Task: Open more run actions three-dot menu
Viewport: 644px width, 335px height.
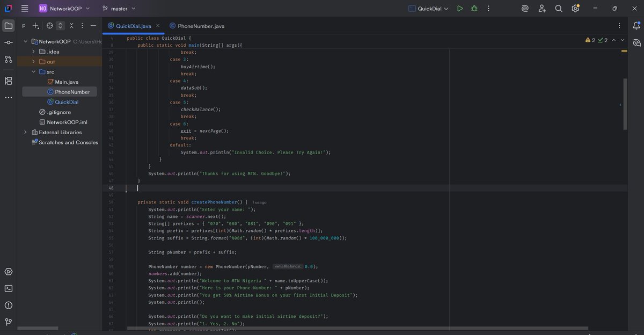Action: [x=488, y=9]
